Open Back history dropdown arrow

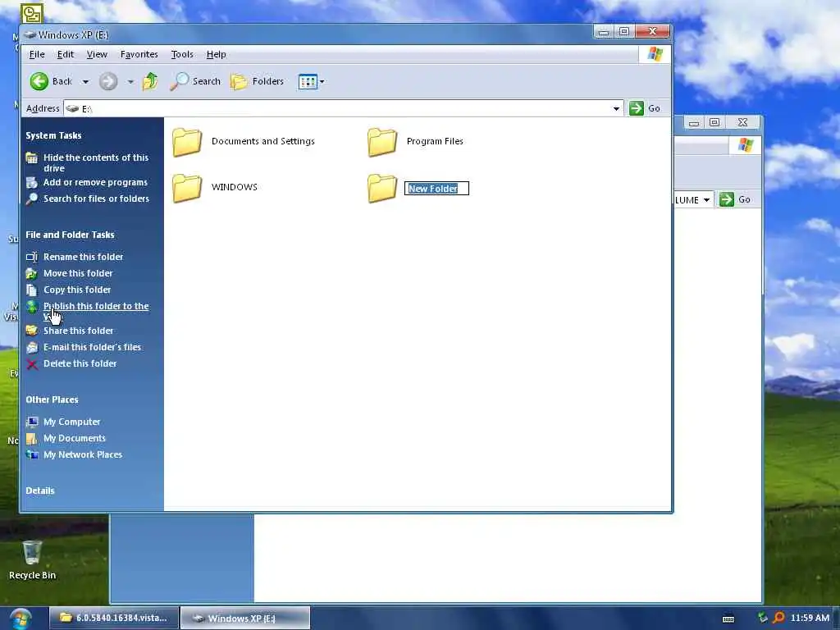point(85,82)
